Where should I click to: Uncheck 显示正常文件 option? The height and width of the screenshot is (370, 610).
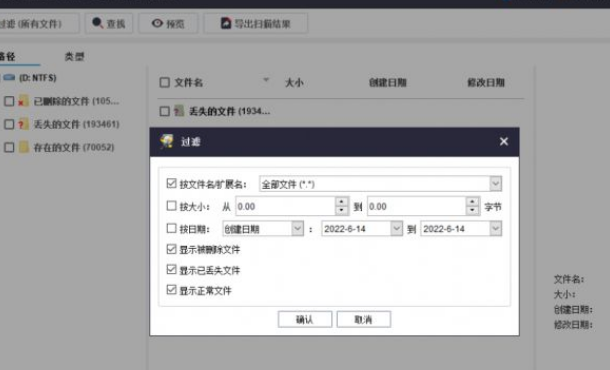point(171,290)
